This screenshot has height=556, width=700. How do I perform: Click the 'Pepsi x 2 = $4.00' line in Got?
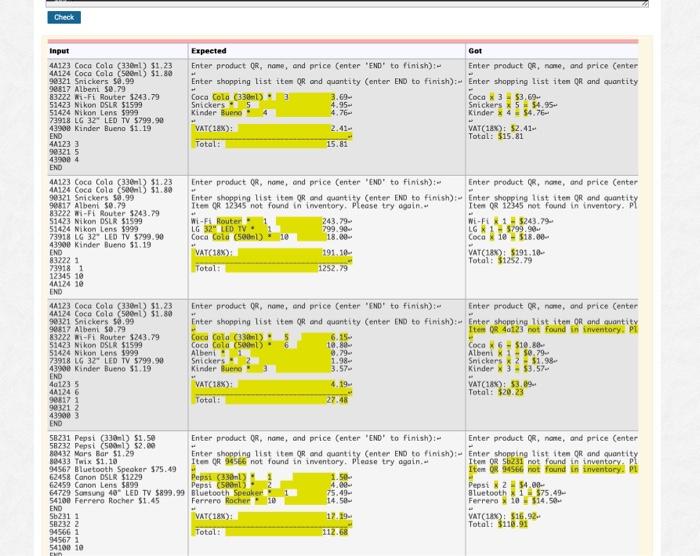pyautogui.click(x=506, y=485)
